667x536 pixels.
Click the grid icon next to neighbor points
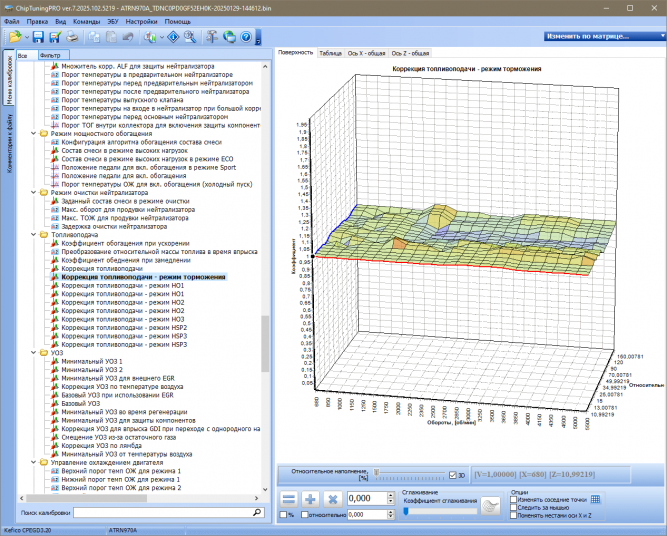click(x=596, y=499)
